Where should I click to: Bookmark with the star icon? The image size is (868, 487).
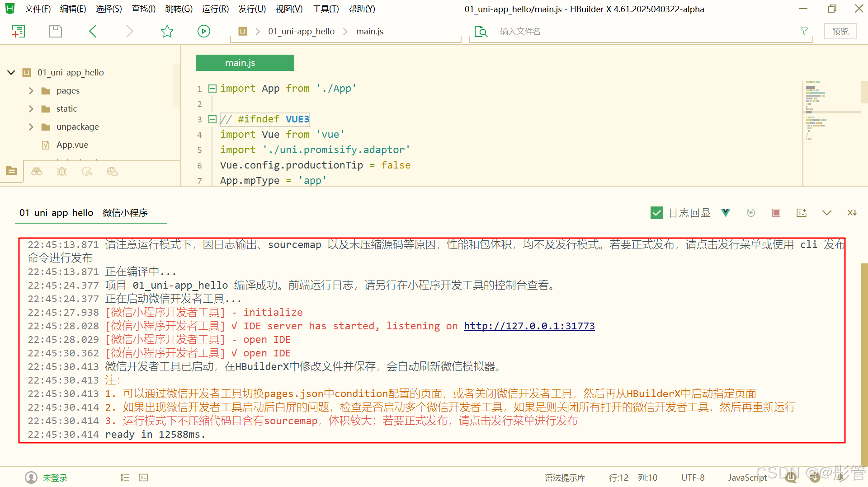coord(167,31)
